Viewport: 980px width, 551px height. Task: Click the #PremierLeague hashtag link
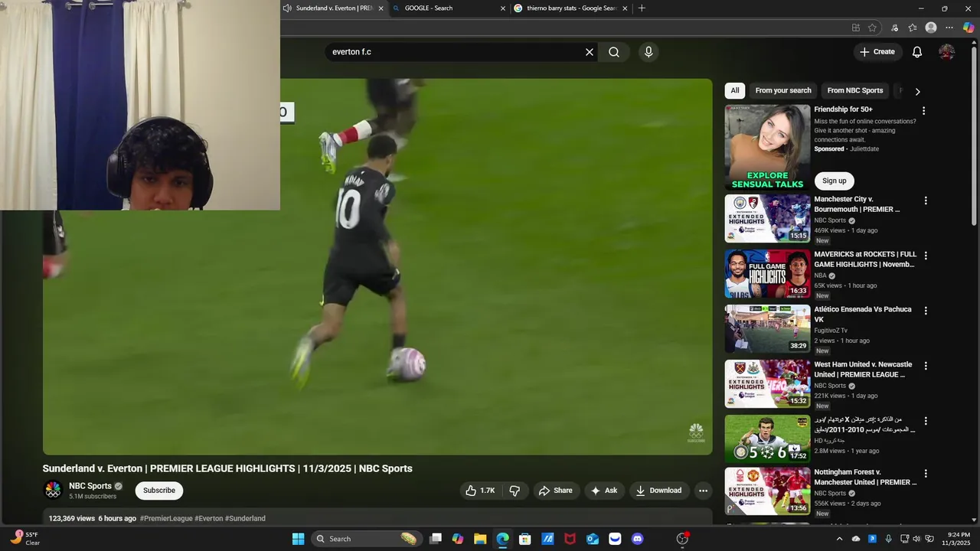coord(166,518)
